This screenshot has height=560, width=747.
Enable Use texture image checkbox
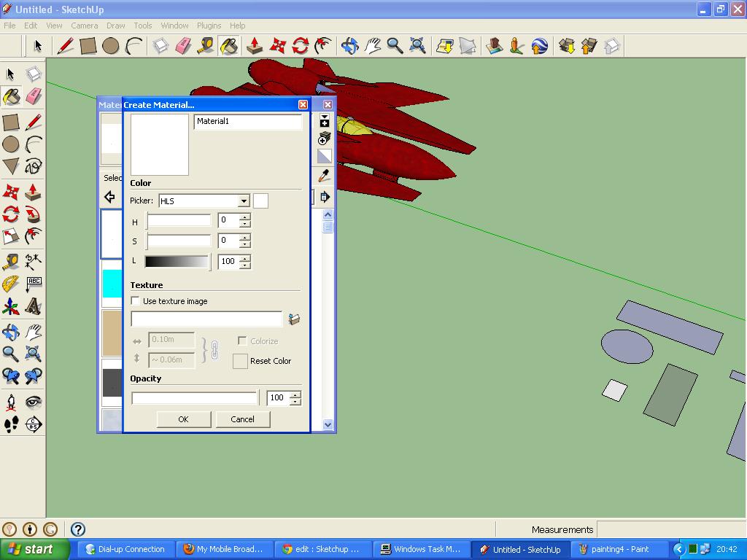coord(136,301)
